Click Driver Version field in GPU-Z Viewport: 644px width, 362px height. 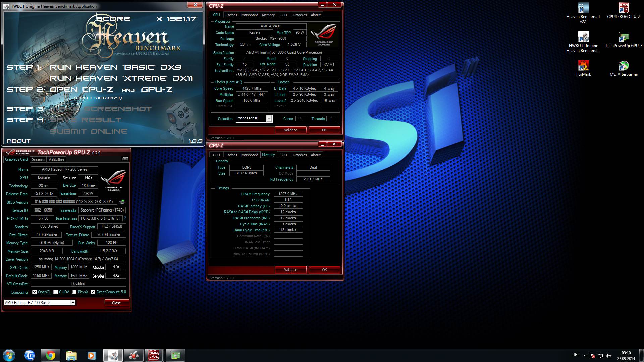pos(78,259)
